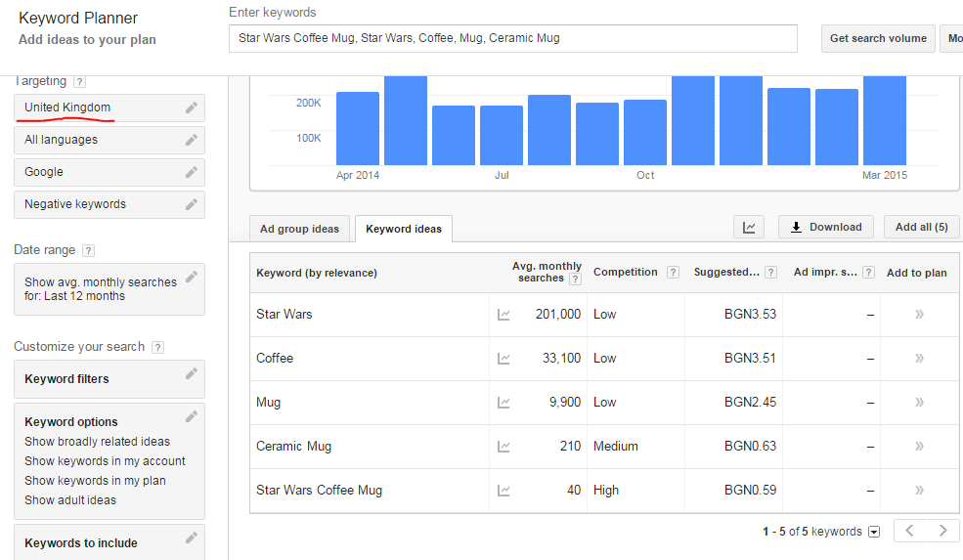This screenshot has height=560, width=963.
Task: Edit Keyword filters pencil icon
Action: 192,373
